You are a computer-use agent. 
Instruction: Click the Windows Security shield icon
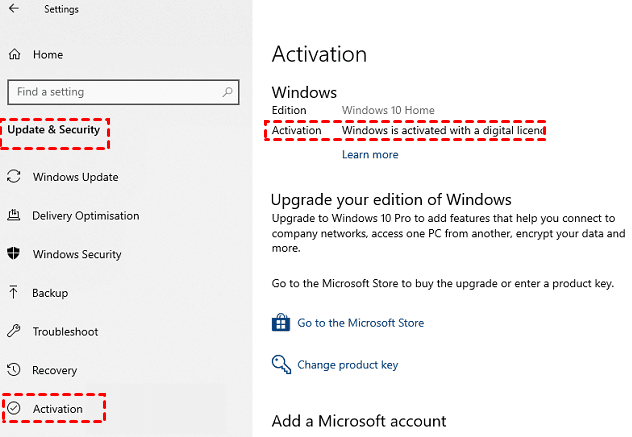[14, 254]
